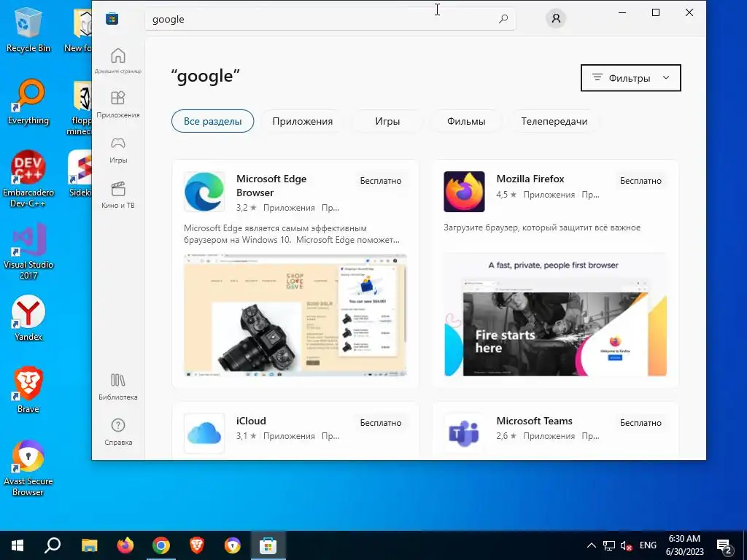Launch Avast Secure Browser from taskbar
The width and height of the screenshot is (747, 560).
[x=233, y=545]
